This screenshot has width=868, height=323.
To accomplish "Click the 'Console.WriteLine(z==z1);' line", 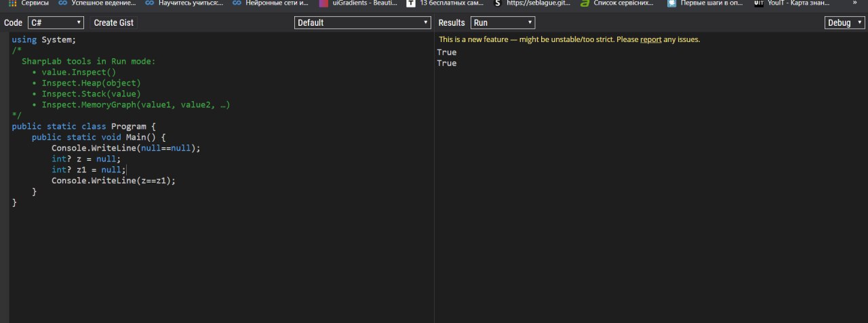I will [x=114, y=180].
